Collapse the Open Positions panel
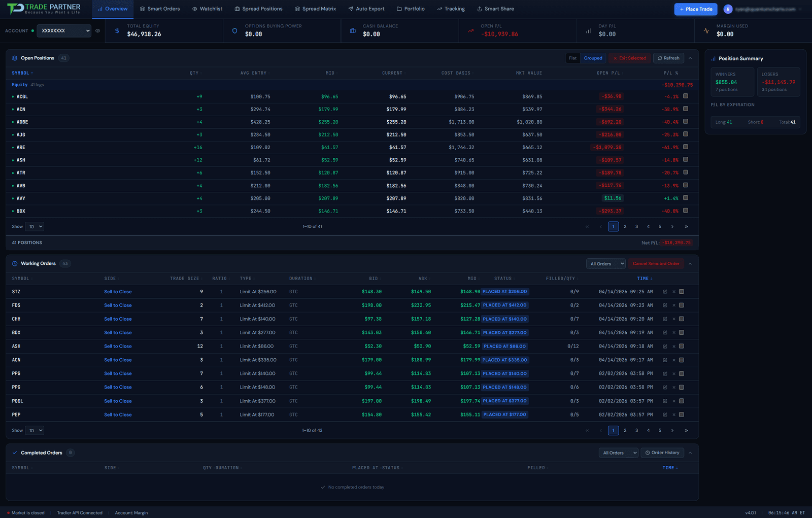The image size is (812, 518). [x=690, y=58]
